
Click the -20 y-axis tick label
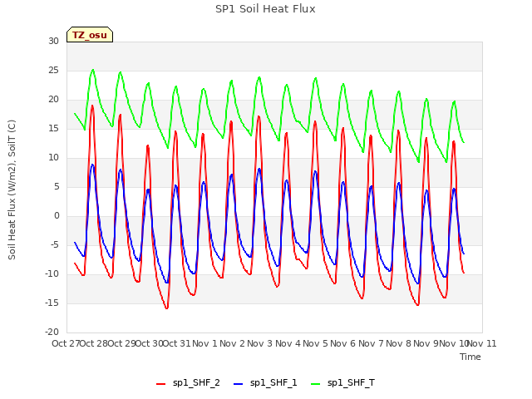click(x=52, y=332)
